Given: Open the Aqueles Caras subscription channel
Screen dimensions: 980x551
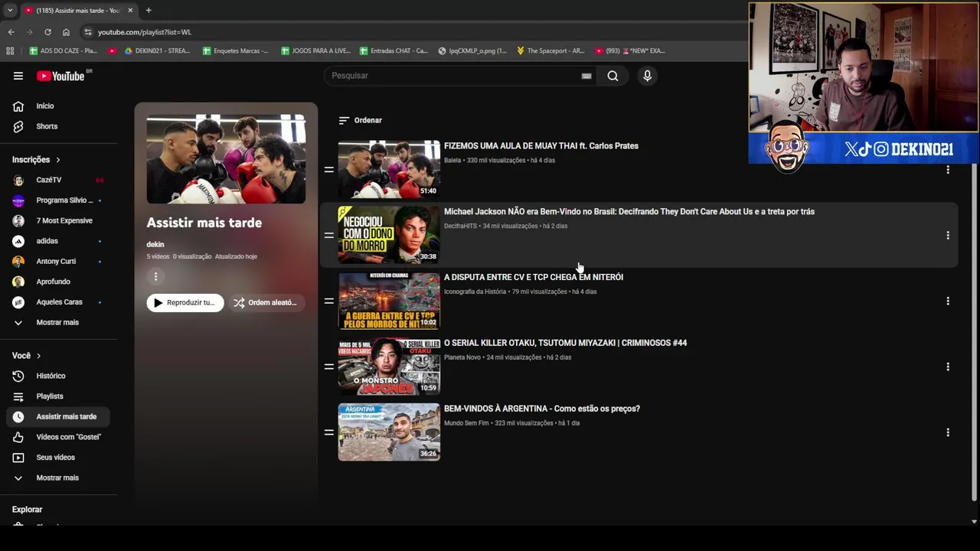Looking at the screenshot, I should pyautogui.click(x=60, y=302).
